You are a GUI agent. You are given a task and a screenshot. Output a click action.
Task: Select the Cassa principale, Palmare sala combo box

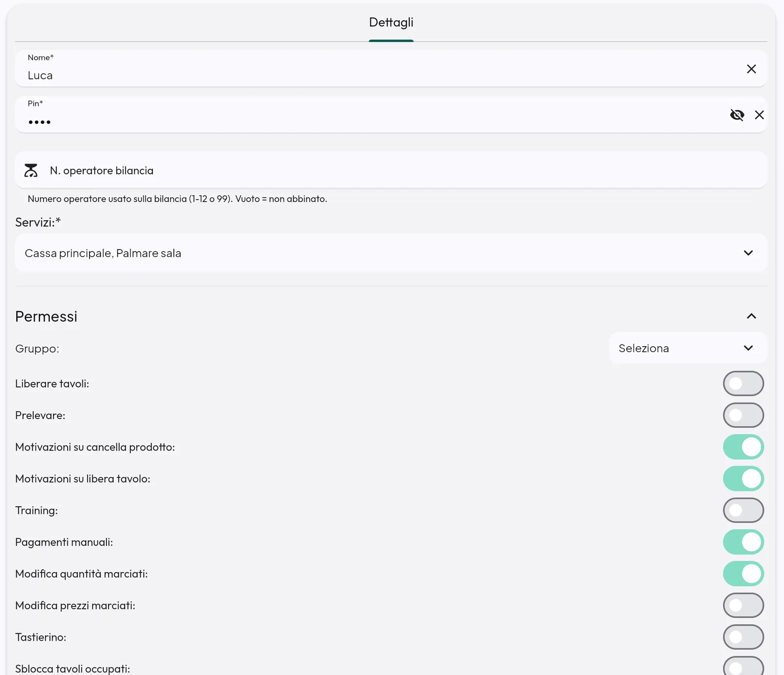(391, 253)
